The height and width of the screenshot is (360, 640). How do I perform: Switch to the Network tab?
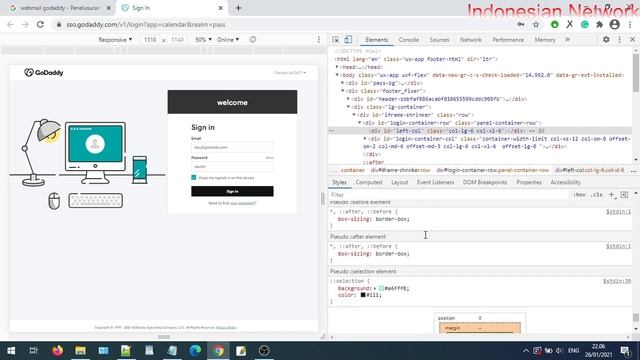tap(471, 40)
